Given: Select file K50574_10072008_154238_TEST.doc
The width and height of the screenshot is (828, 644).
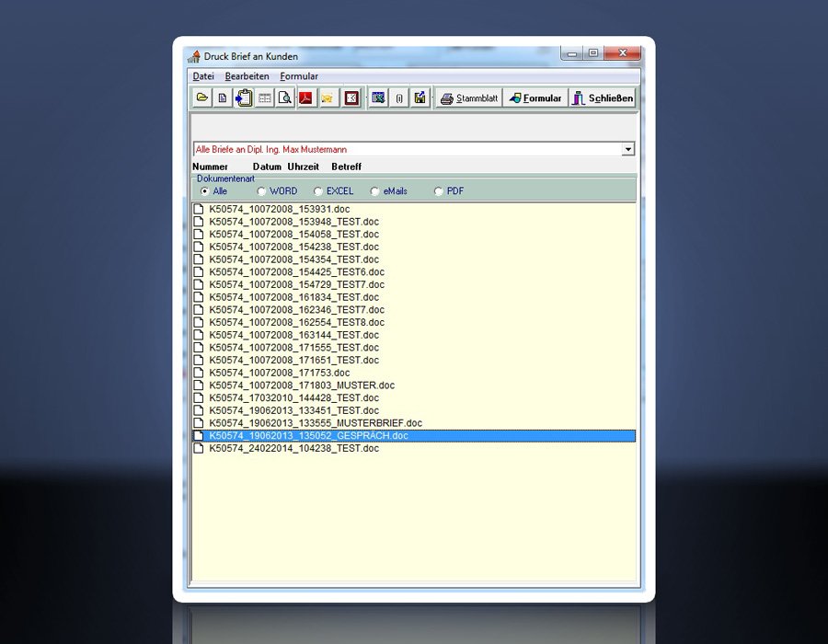Looking at the screenshot, I should [x=293, y=247].
